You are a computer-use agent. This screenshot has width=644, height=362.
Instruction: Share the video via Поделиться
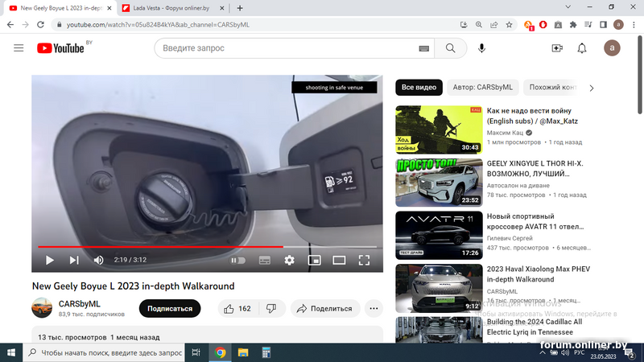pos(325,309)
